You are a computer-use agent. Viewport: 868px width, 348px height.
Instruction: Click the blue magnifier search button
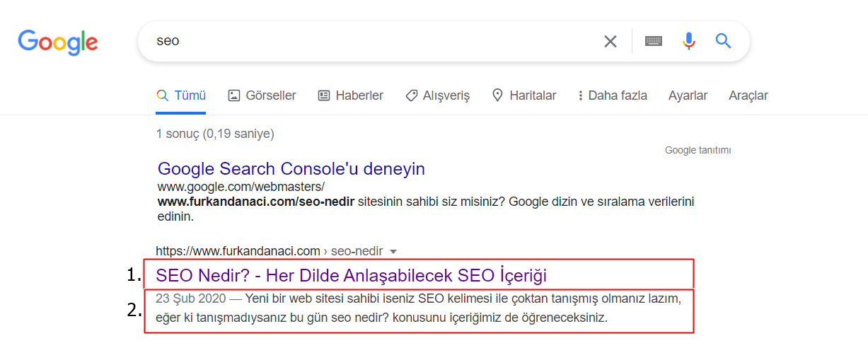pyautogui.click(x=723, y=41)
